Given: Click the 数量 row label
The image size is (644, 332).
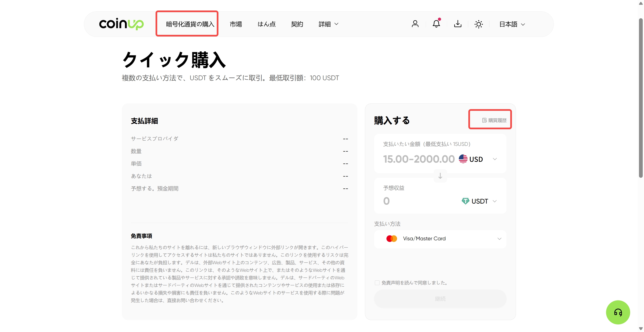Looking at the screenshot, I should click(x=136, y=151).
